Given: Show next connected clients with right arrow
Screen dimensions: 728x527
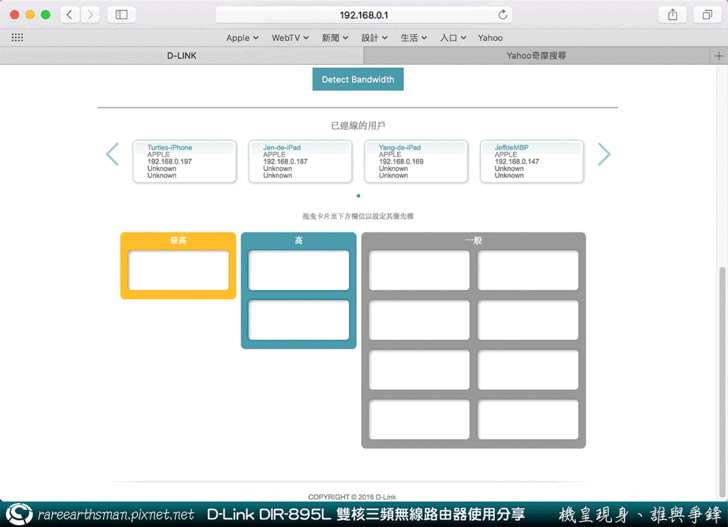Looking at the screenshot, I should (x=604, y=155).
